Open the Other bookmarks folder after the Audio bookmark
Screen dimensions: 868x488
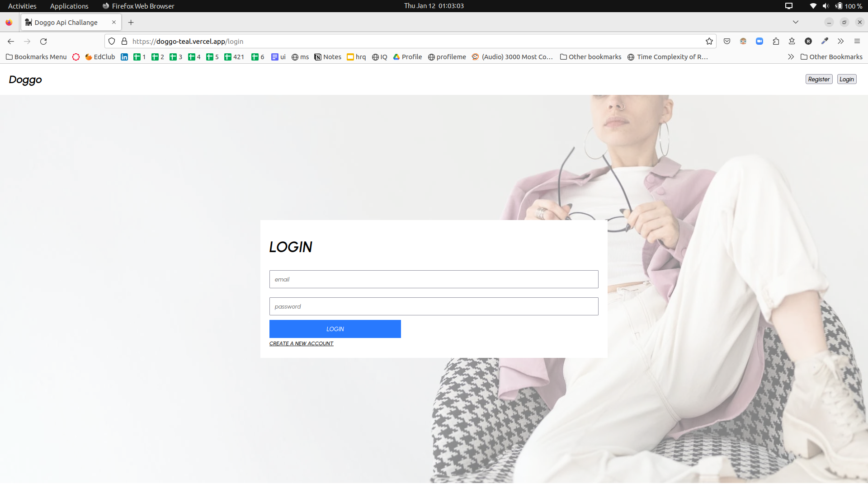click(590, 57)
